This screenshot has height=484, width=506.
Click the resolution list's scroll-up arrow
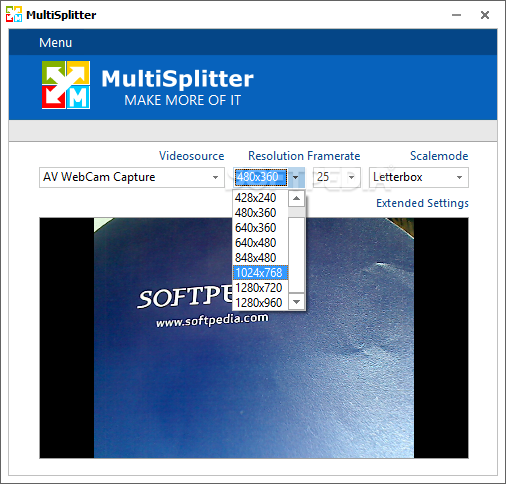pos(296,199)
